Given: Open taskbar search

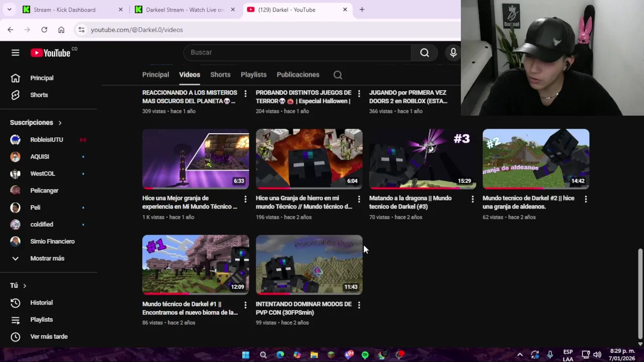Looking at the screenshot, I should click(x=263, y=355).
